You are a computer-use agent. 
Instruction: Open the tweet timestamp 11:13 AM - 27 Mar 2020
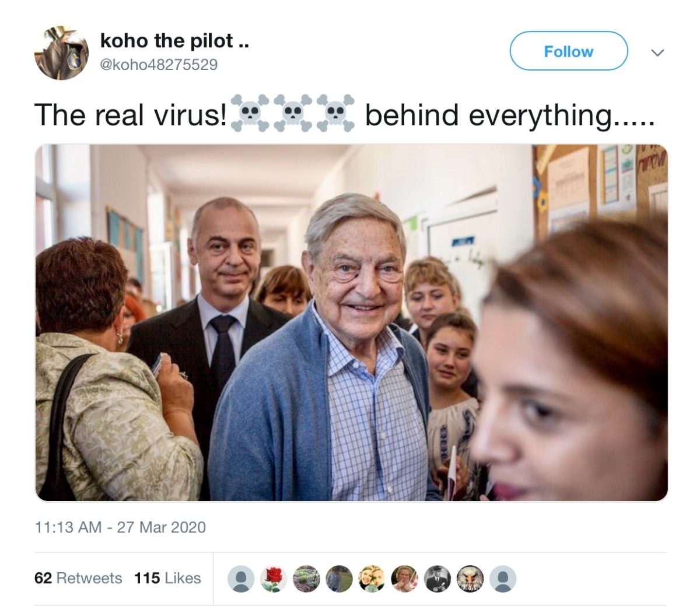coord(120,527)
